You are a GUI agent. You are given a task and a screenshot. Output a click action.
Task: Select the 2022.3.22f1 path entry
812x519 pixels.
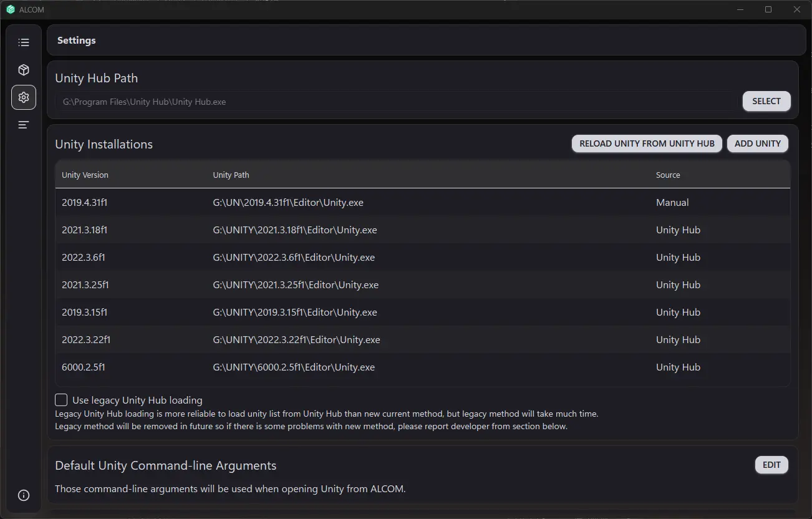(x=296, y=340)
